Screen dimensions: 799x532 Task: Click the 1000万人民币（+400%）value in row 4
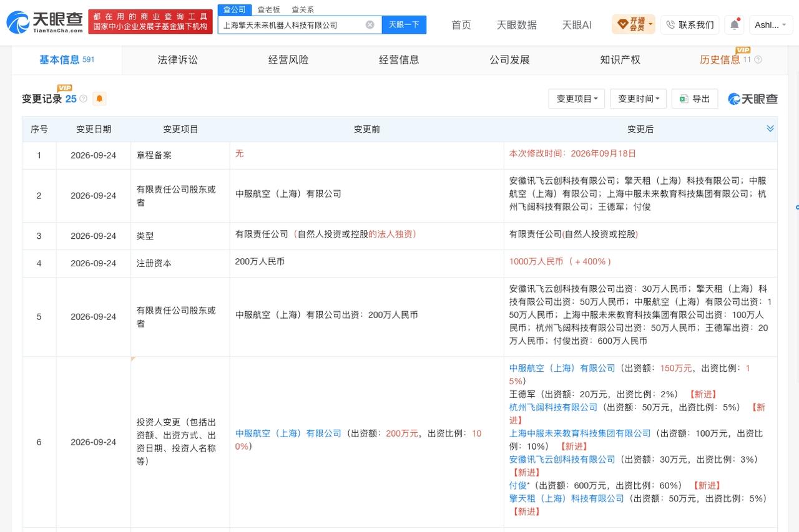[x=560, y=262]
